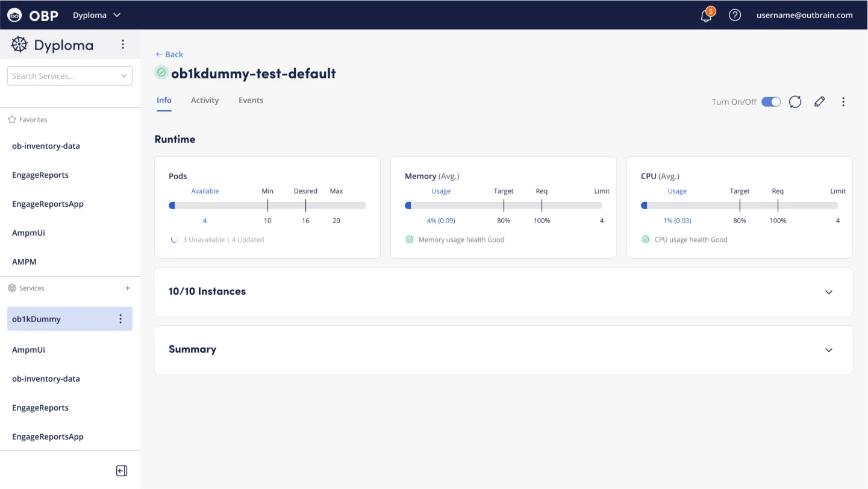Expand the 10/10 Instances section
The image size is (868, 489).
(828, 292)
